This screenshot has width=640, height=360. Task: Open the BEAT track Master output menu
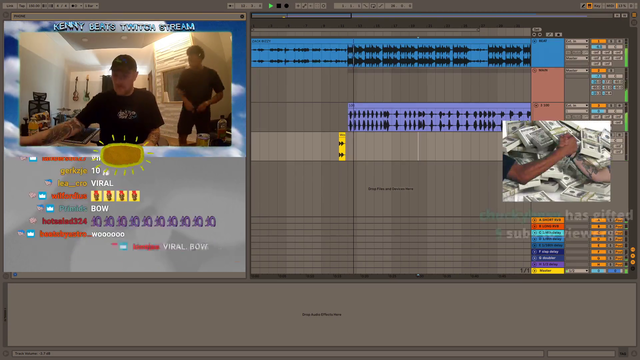(x=577, y=58)
